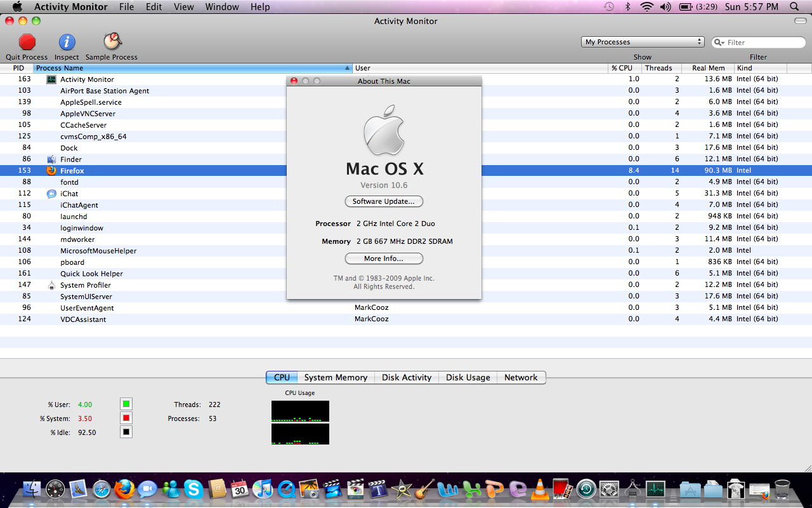Switch to the Disk Usage tab

pyautogui.click(x=468, y=377)
